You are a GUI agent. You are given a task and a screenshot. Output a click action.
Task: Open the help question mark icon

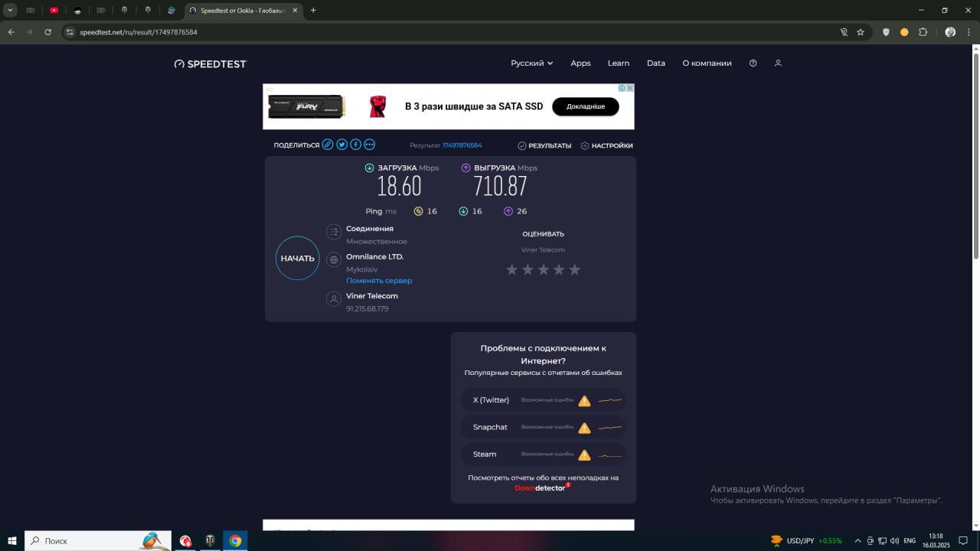coord(753,64)
